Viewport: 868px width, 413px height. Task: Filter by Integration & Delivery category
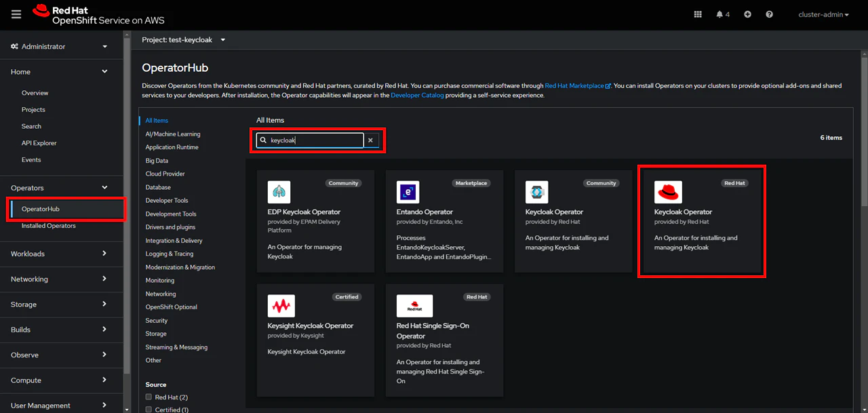[x=174, y=241]
